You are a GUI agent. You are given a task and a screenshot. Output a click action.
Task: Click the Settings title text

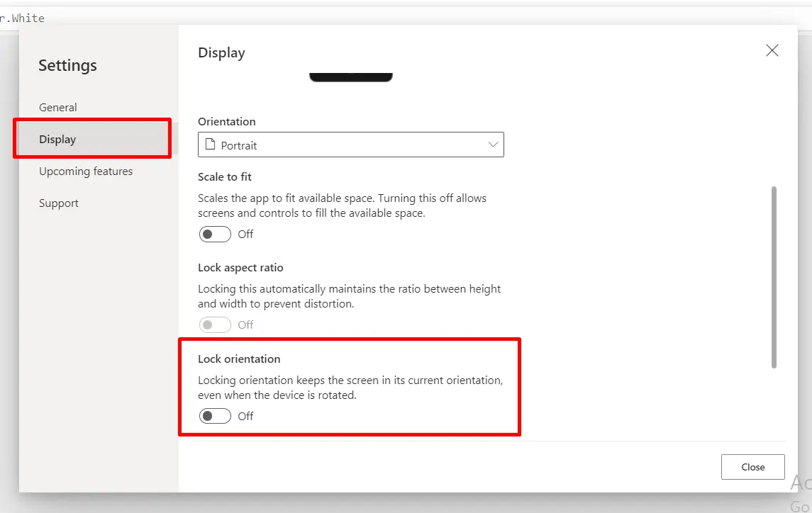click(x=67, y=65)
